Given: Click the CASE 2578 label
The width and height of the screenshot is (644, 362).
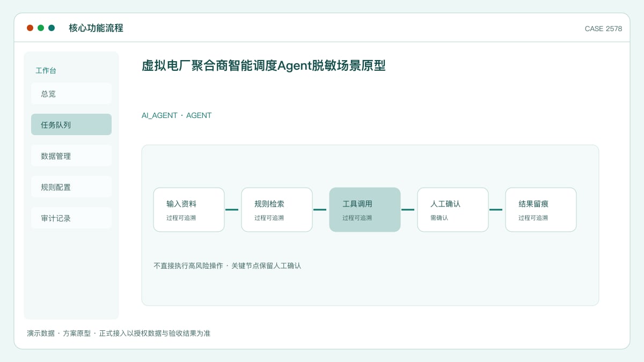Looking at the screenshot, I should pos(603,29).
